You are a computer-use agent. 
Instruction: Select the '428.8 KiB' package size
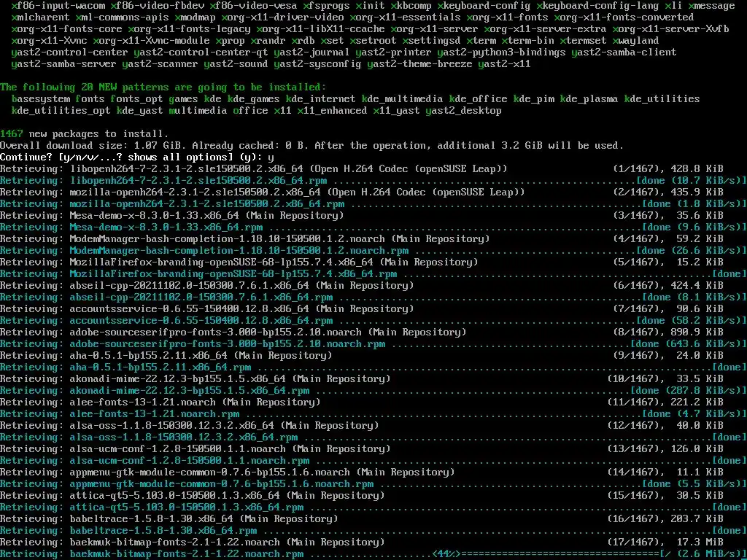697,169
